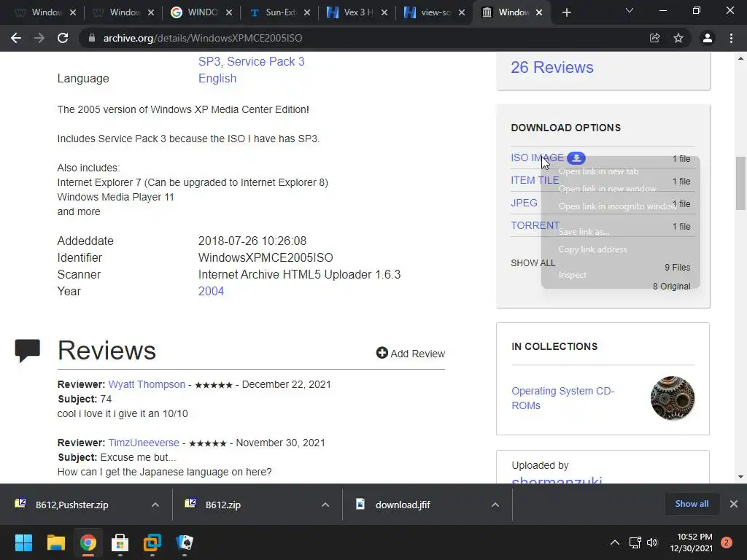747x560 pixels.
Task: Click the SP3, Service Pack 3 link
Action: [252, 61]
